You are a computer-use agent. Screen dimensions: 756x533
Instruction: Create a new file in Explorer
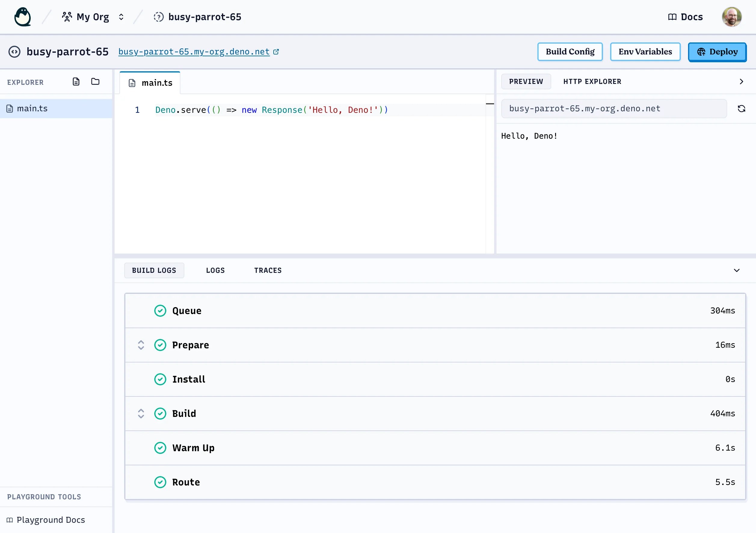[x=76, y=82]
